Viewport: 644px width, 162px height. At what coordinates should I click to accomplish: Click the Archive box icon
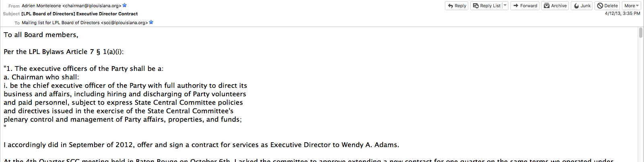(x=547, y=6)
